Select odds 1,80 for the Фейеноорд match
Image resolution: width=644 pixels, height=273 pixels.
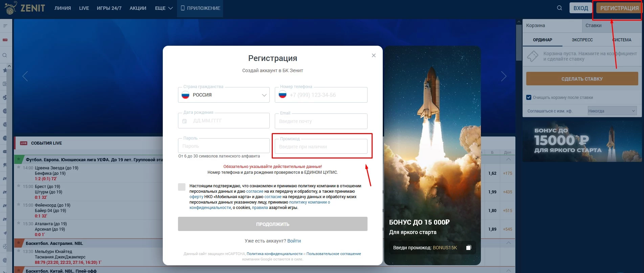coord(492,211)
